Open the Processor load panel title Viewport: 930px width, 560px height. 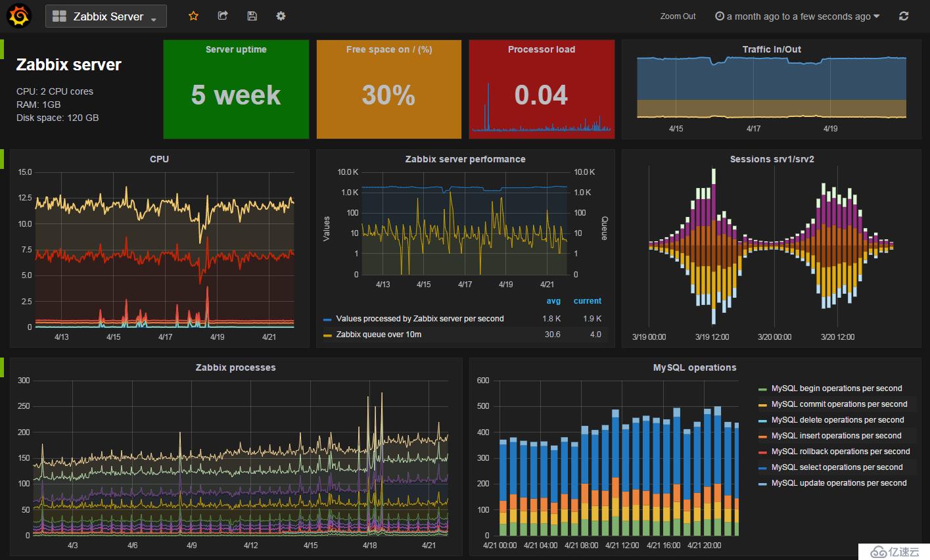(542, 49)
